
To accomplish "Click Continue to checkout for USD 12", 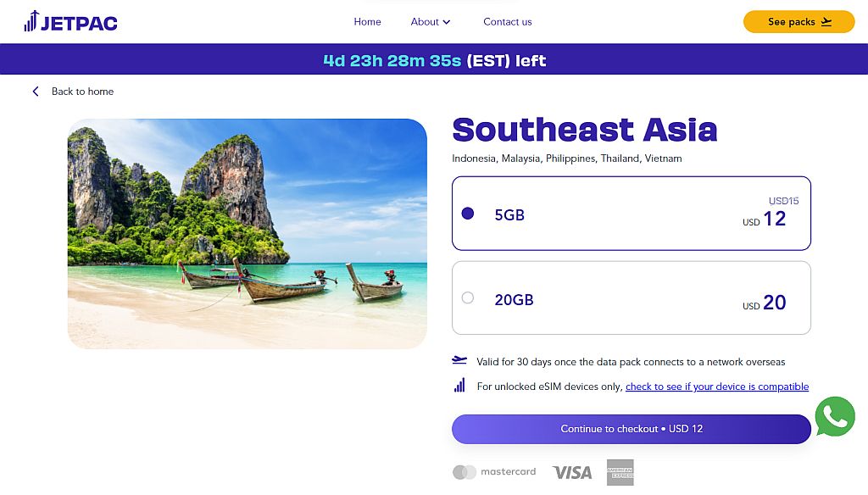I will (631, 429).
